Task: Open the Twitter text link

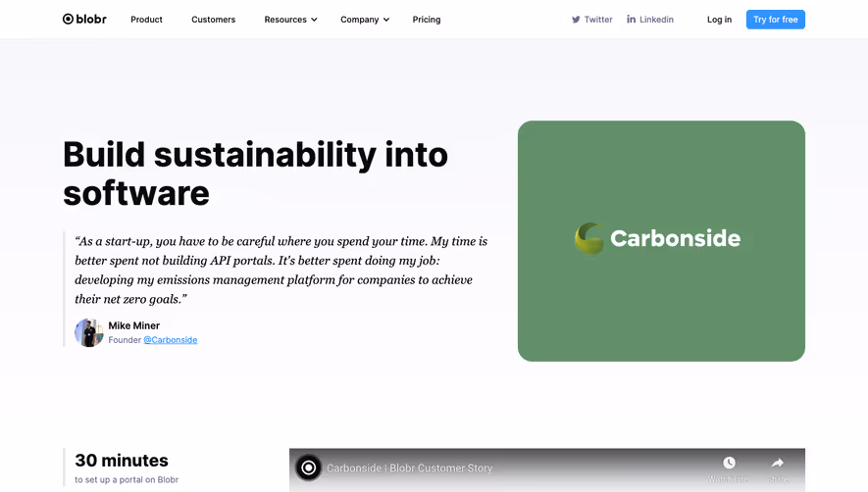Action: point(598,20)
